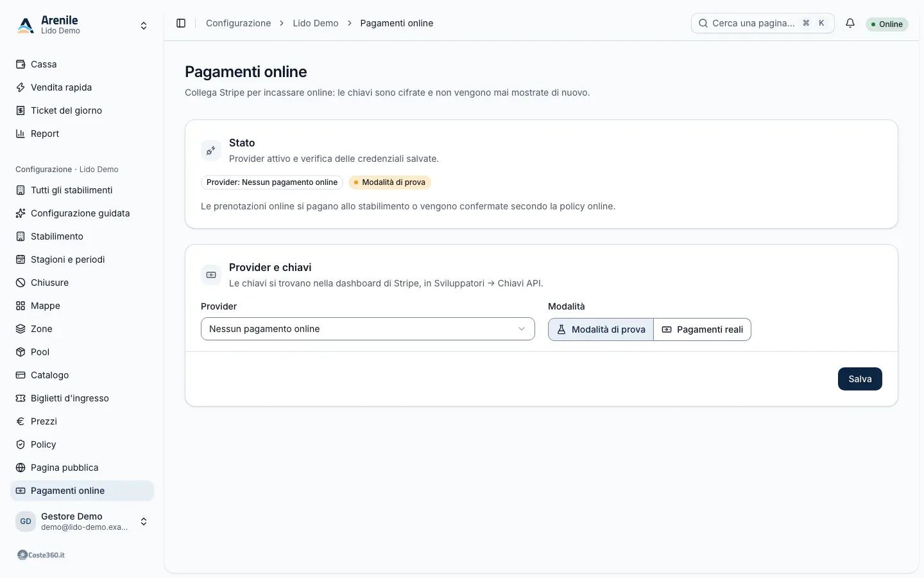
Task: Click the Configurazione · Lido Demo section label
Action: (67, 170)
